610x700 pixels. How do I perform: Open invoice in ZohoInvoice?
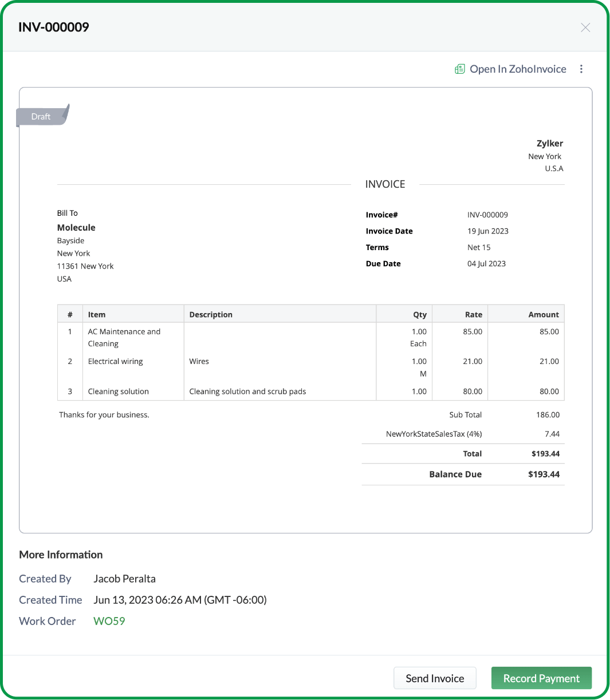click(518, 69)
